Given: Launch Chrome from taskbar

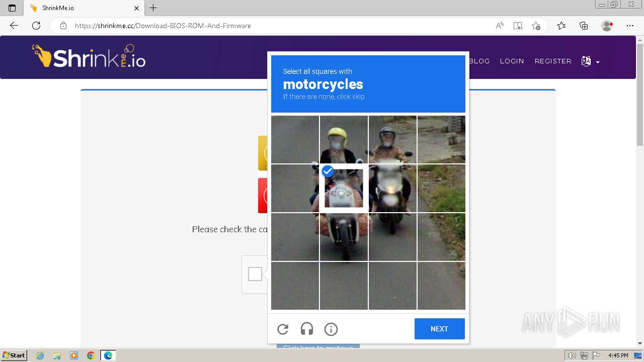Looking at the screenshot, I should pyautogui.click(x=91, y=355).
